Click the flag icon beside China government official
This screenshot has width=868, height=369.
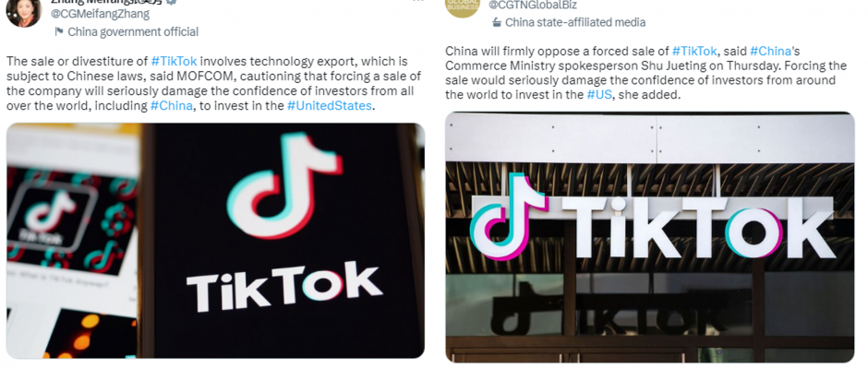59,32
